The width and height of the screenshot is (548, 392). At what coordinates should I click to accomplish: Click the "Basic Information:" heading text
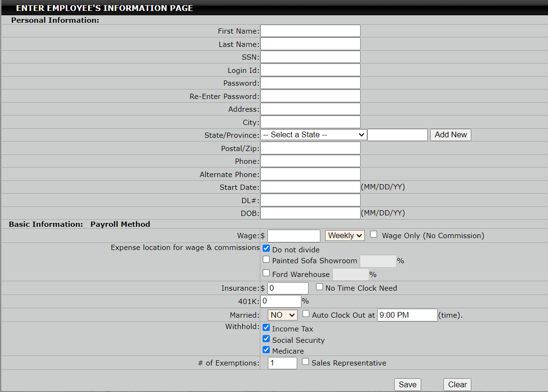coord(46,224)
